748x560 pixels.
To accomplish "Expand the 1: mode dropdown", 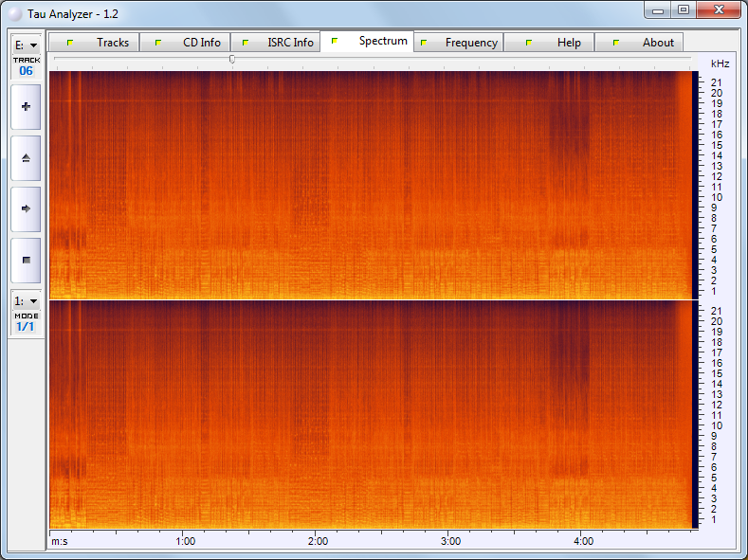I will [x=26, y=300].
